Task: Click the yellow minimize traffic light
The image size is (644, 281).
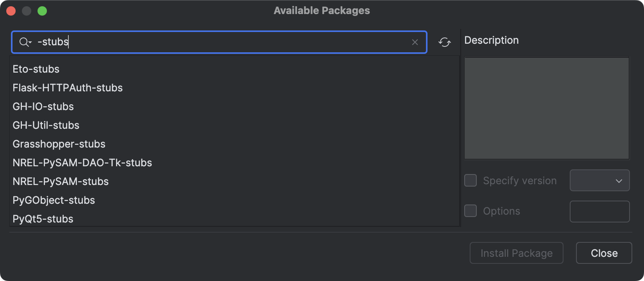Action: point(27,11)
